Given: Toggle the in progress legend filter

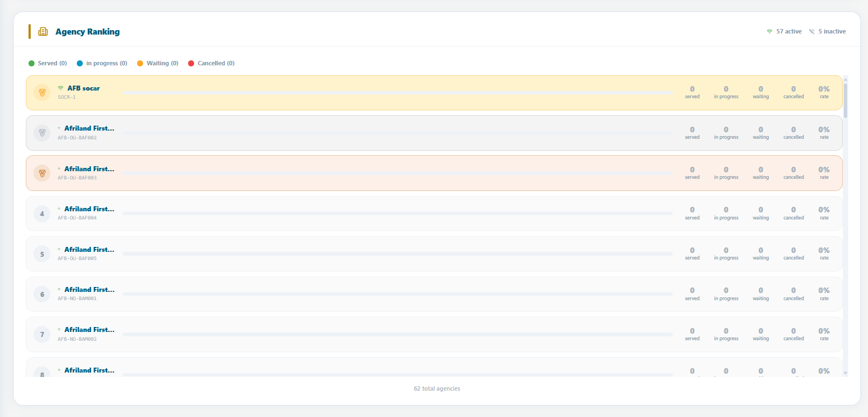Looking at the screenshot, I should point(102,63).
